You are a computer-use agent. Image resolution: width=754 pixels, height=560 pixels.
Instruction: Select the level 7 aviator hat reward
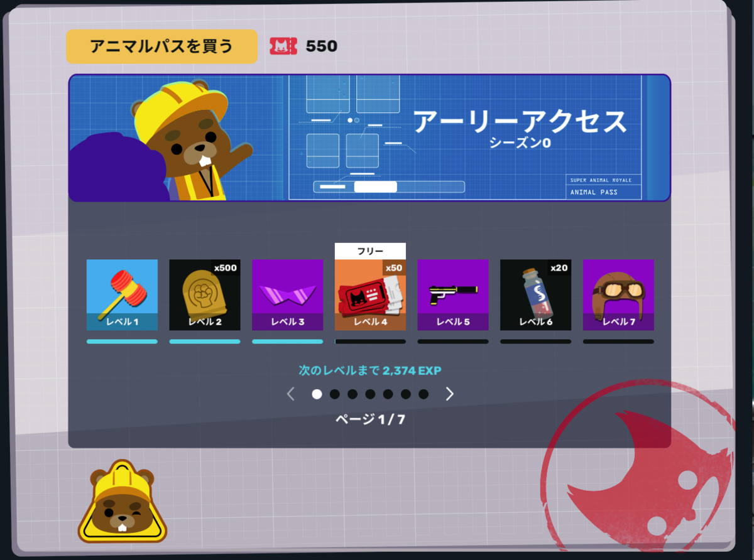618,294
